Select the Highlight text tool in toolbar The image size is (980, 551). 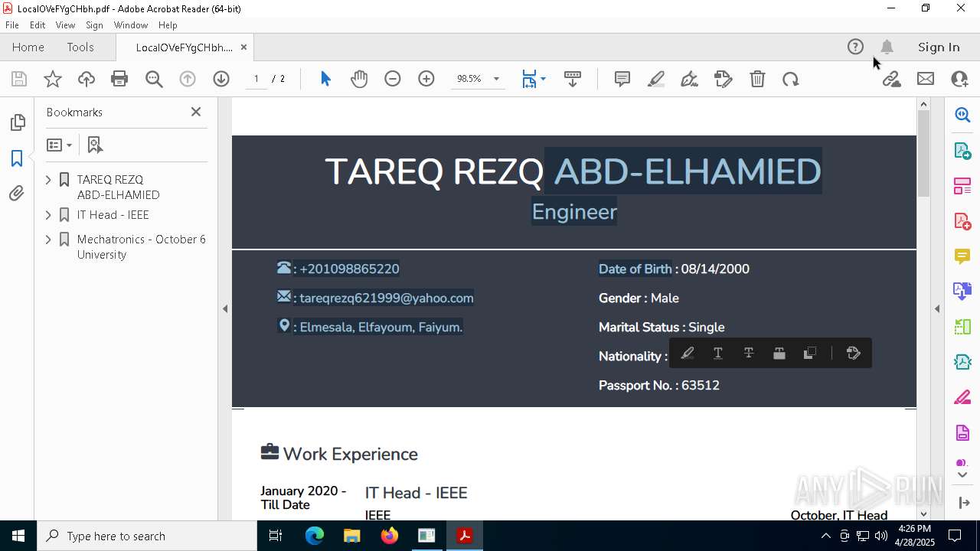pyautogui.click(x=656, y=79)
